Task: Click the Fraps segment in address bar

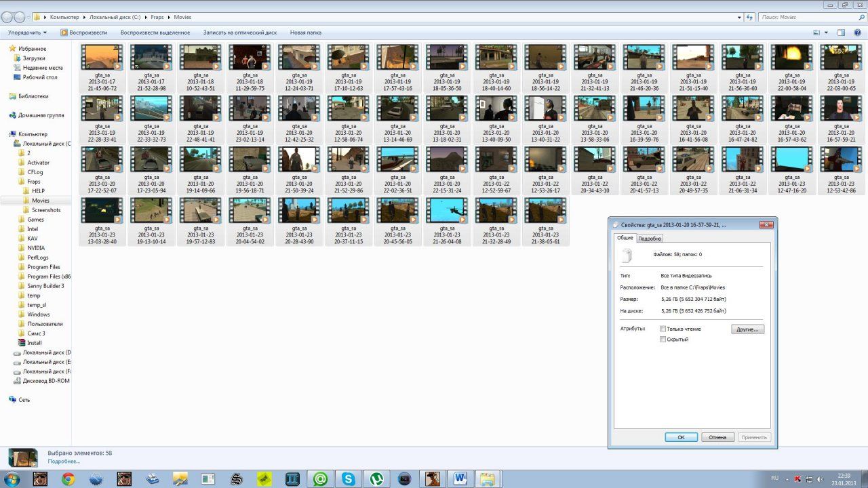Action: pyautogui.click(x=157, y=17)
